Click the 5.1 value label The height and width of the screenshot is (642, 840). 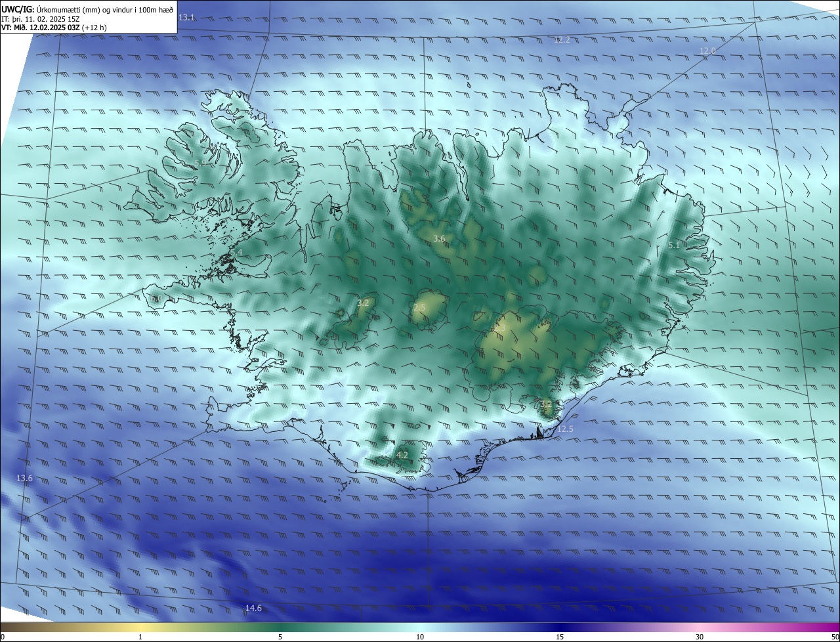tap(674, 245)
